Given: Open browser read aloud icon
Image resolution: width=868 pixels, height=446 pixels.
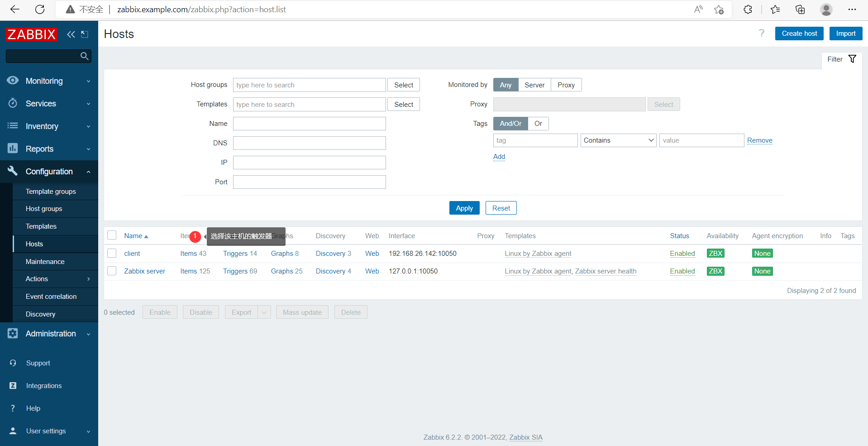Looking at the screenshot, I should coord(698,10).
